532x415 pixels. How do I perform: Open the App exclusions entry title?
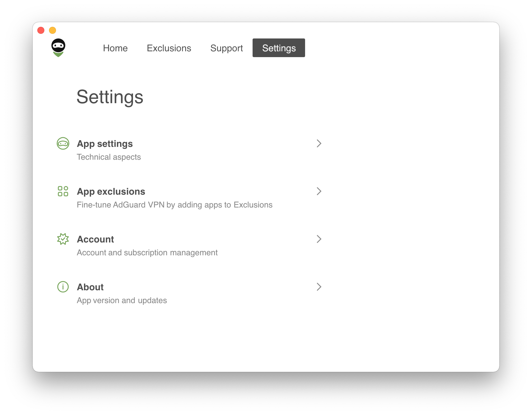[111, 191]
